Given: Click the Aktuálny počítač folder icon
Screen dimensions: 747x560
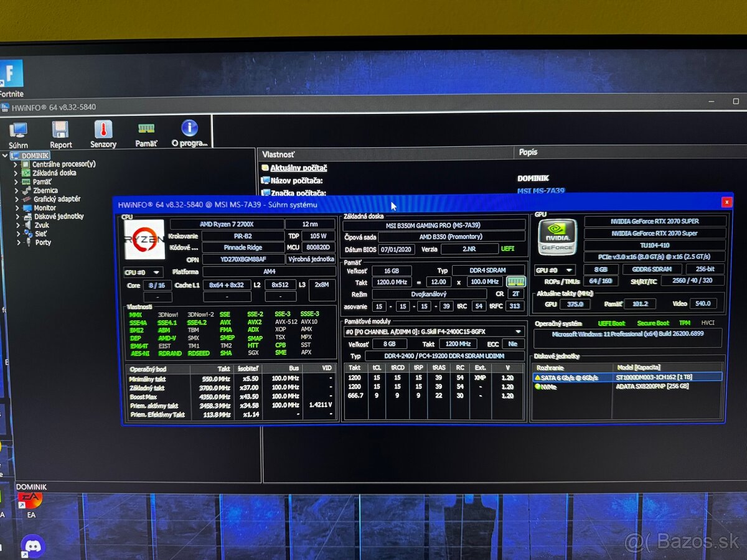Looking at the screenshot, I should pos(266,168).
